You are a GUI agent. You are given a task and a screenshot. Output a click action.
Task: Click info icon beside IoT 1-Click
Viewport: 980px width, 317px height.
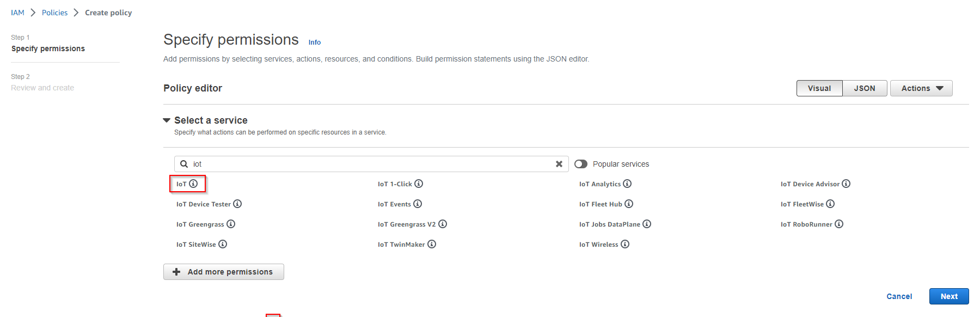[x=419, y=184]
